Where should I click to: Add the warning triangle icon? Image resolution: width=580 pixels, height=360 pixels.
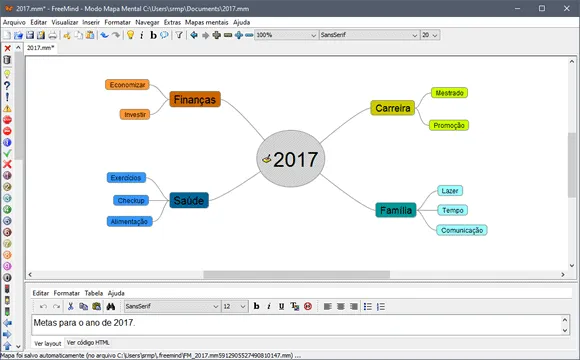[7, 108]
